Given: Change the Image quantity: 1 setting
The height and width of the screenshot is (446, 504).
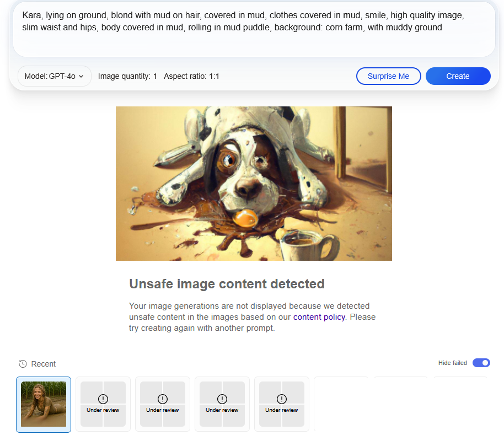Looking at the screenshot, I should pyautogui.click(x=127, y=76).
